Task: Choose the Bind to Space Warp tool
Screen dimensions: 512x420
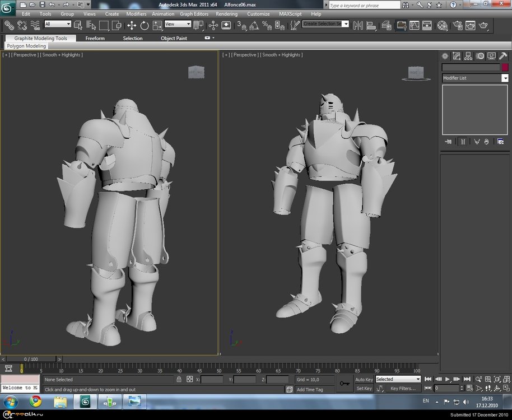Action: [x=35, y=25]
